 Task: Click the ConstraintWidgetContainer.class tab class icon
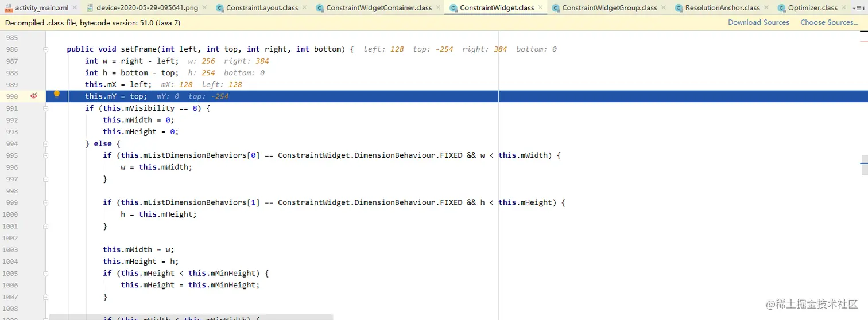[319, 8]
